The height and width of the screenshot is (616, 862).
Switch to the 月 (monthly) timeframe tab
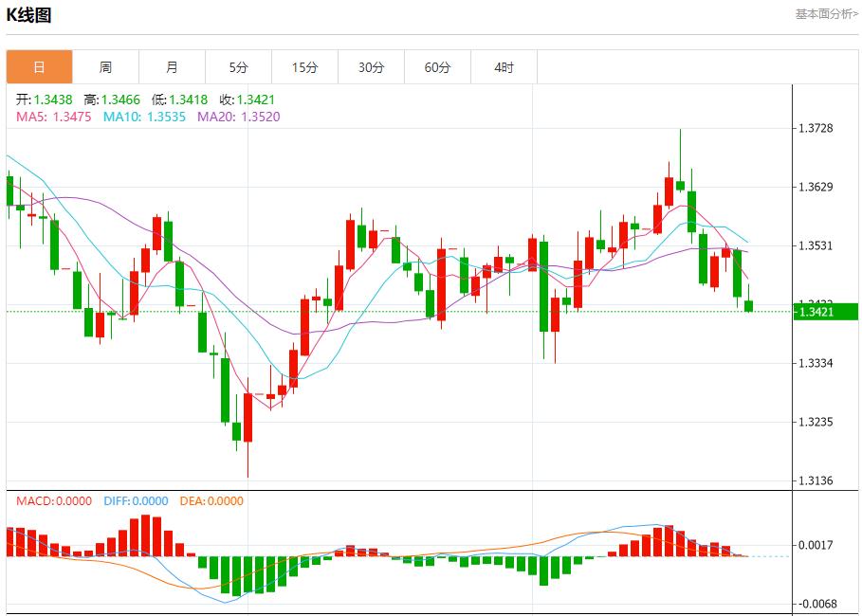(x=172, y=67)
